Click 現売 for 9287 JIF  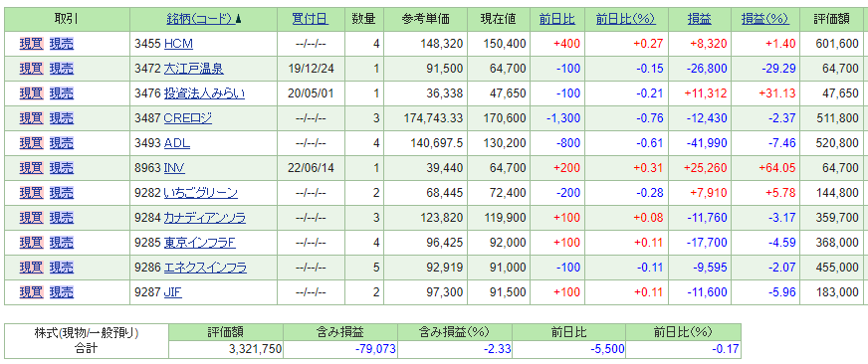(x=61, y=292)
